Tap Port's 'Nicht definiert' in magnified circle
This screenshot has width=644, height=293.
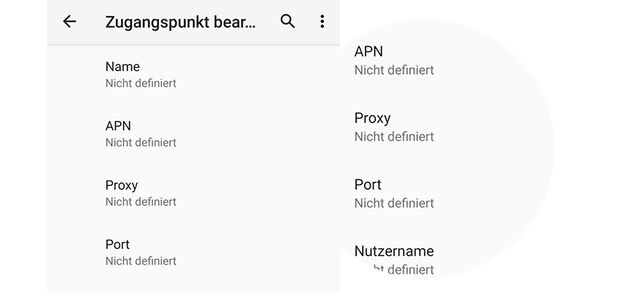tap(394, 204)
